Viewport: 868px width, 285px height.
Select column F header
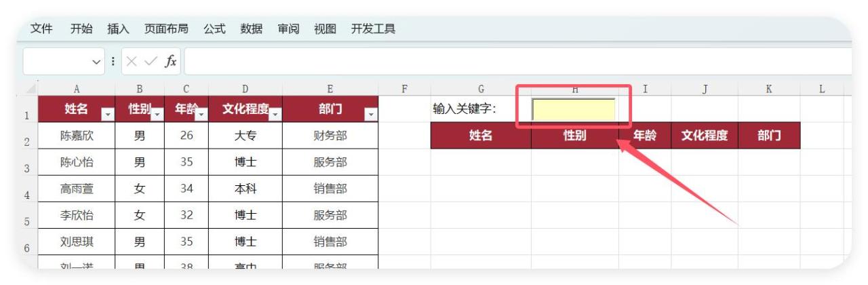(x=404, y=89)
